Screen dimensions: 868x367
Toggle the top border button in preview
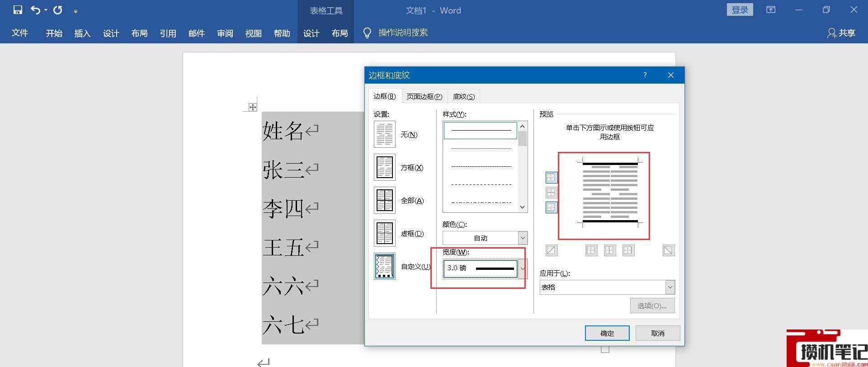click(x=552, y=178)
